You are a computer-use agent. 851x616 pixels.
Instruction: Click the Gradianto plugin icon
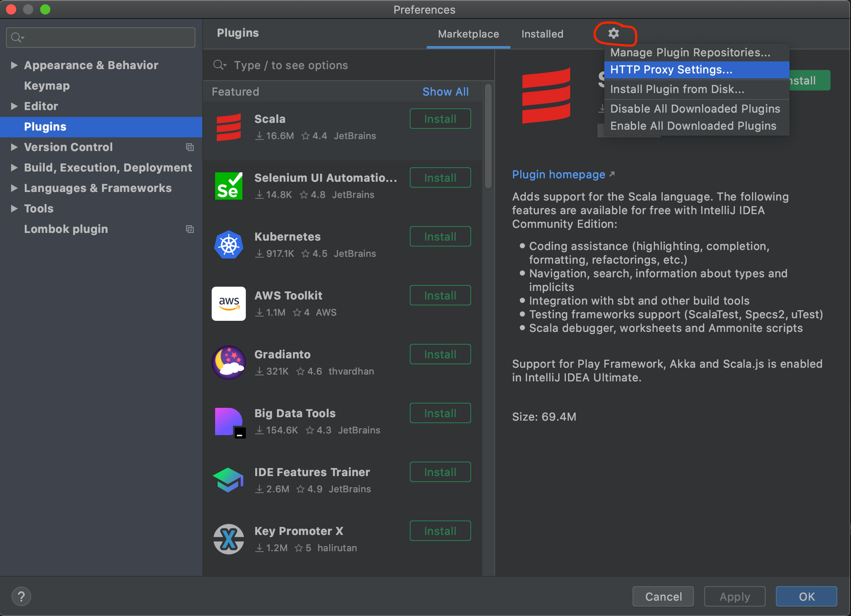[x=229, y=363]
